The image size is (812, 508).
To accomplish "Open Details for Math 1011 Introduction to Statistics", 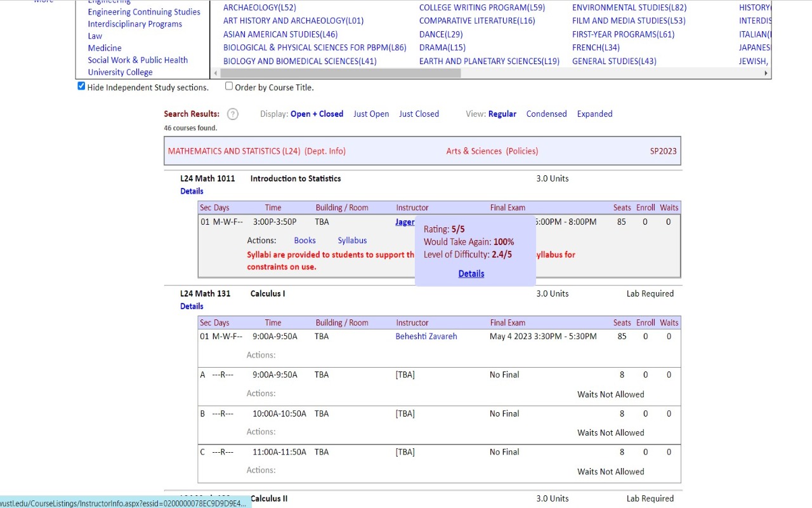I will (x=192, y=191).
